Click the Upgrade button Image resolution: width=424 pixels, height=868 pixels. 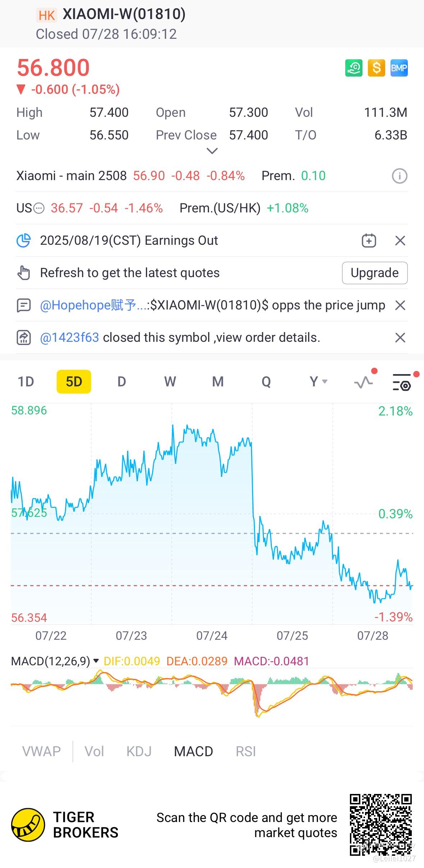pyautogui.click(x=374, y=273)
